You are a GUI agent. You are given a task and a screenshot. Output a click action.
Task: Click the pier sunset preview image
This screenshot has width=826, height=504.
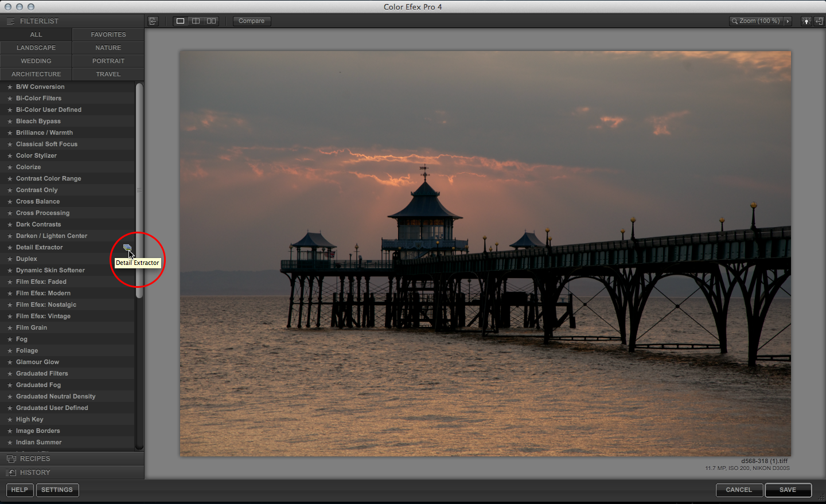(x=485, y=253)
